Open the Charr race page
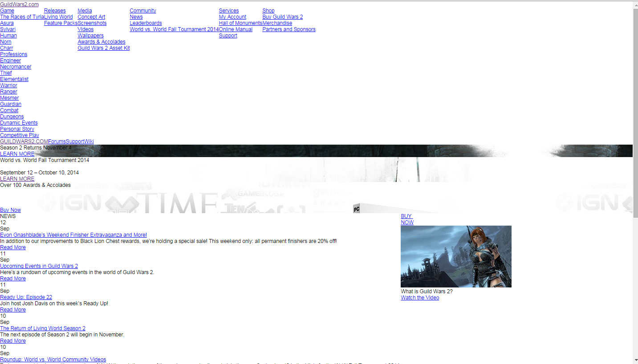638x364 pixels. 7,48
